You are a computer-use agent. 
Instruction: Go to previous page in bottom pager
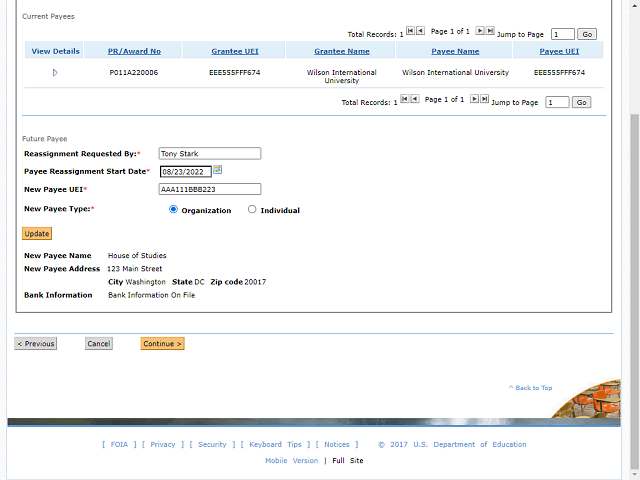pos(414,99)
